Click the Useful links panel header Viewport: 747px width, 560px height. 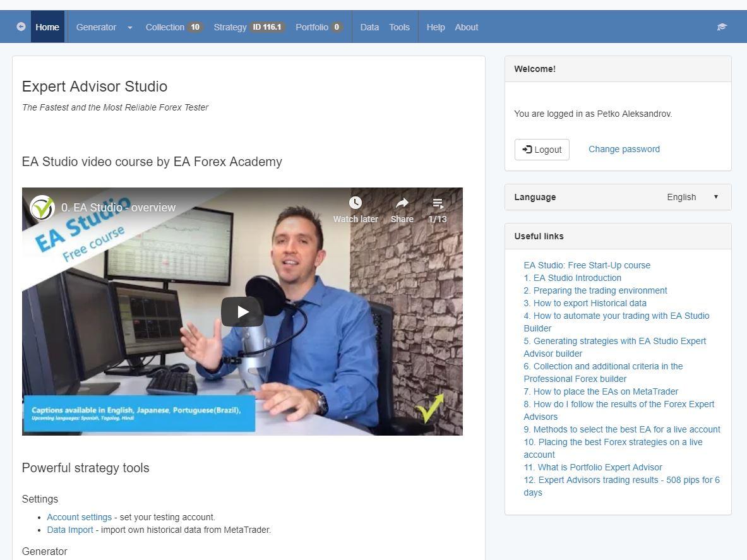(618, 236)
